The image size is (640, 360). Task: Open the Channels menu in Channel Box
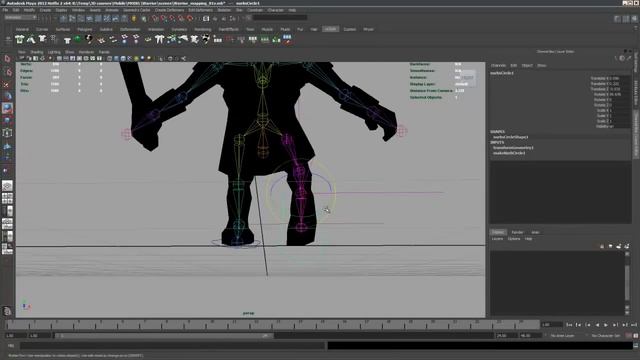click(x=498, y=65)
